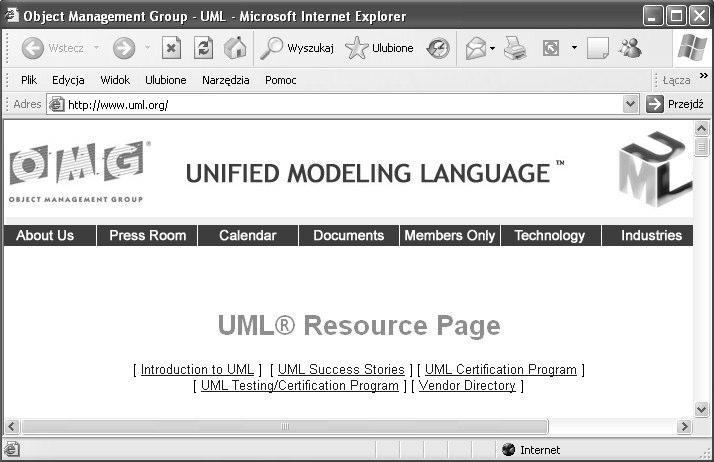Open the Edycja menu
This screenshot has height=462, width=714.
click(68, 80)
